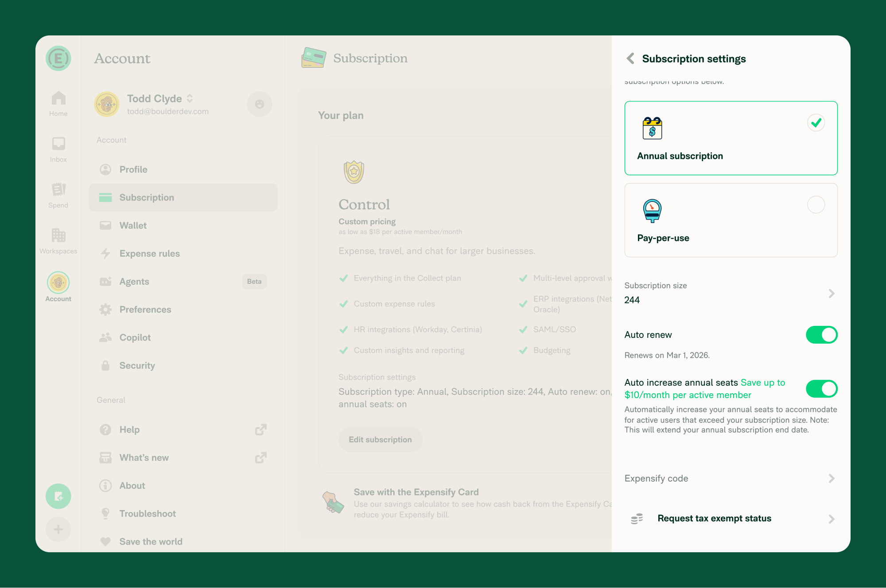This screenshot has width=886, height=588.
Task: Open the Security menu item
Action: coord(183,365)
